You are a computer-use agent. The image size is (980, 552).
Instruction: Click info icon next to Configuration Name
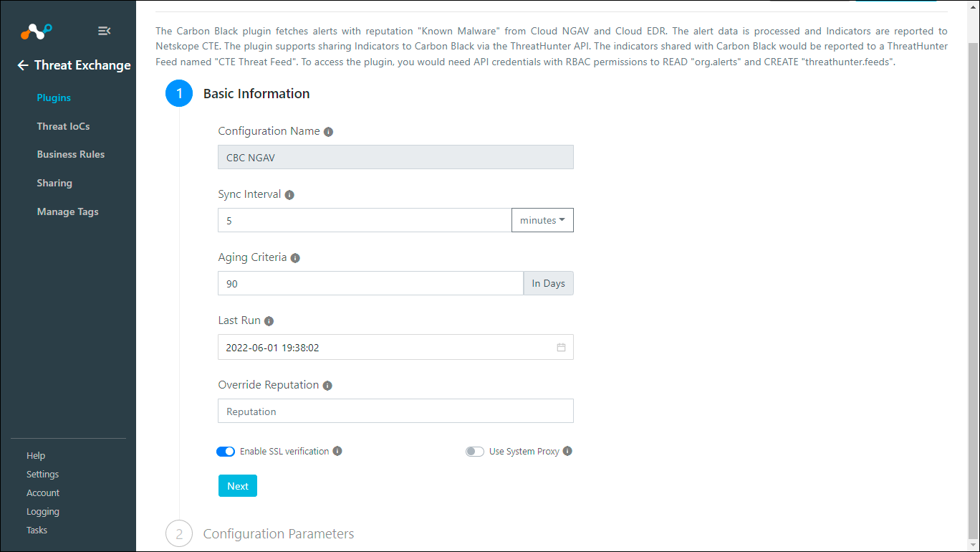[x=328, y=132]
